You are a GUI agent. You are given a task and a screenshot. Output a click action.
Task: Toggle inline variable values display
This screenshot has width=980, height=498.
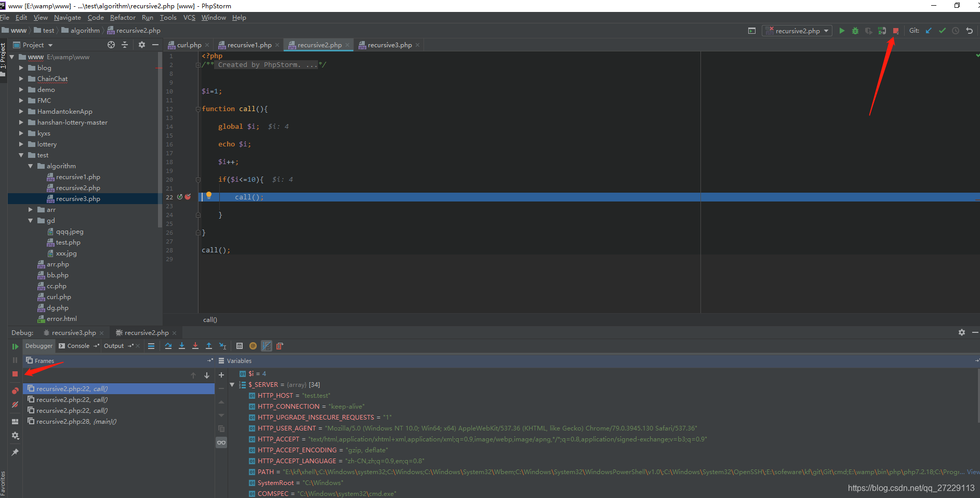coord(267,346)
